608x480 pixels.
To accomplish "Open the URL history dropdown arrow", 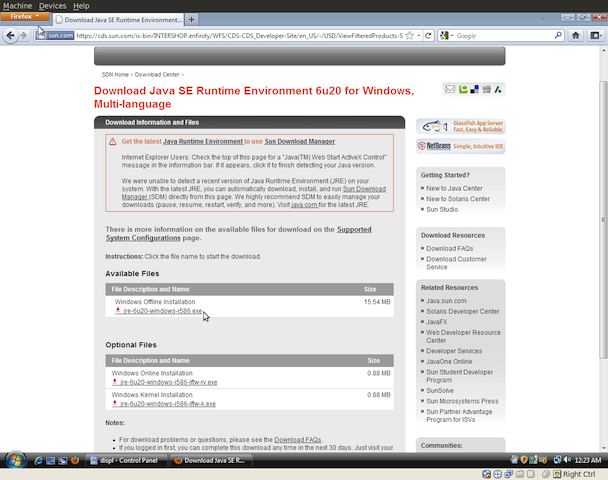I will pos(419,36).
